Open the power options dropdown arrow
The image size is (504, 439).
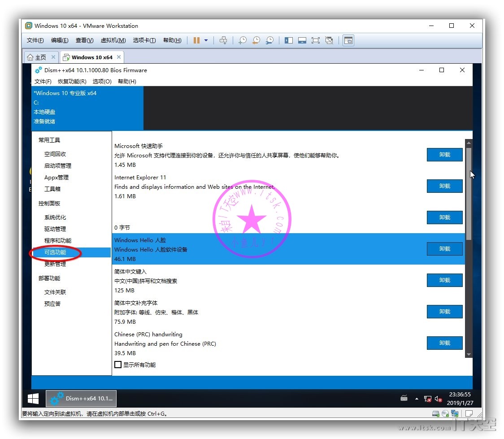tap(206, 40)
